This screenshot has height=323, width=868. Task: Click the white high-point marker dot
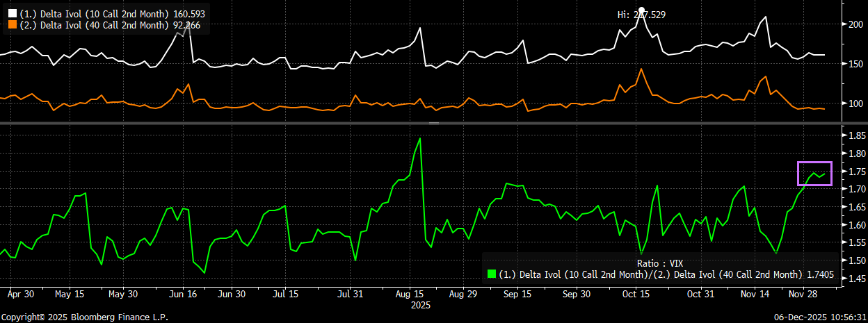click(x=641, y=10)
